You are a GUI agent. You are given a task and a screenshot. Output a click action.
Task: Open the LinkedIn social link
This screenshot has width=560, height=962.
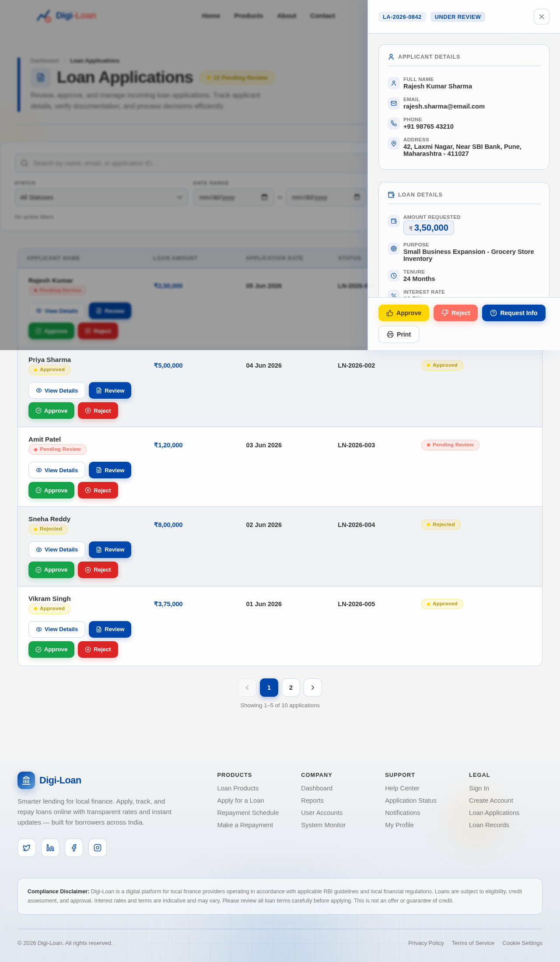click(x=50, y=848)
